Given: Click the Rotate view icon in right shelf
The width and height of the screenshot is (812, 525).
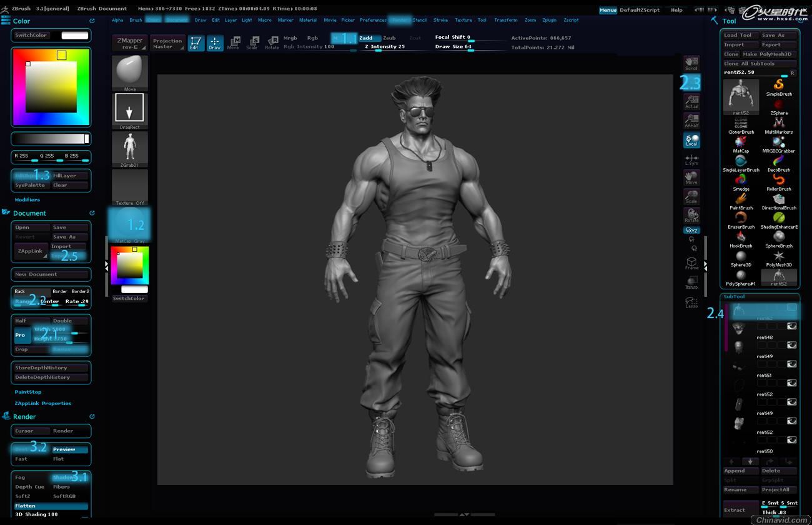Looking at the screenshot, I should pyautogui.click(x=691, y=215).
